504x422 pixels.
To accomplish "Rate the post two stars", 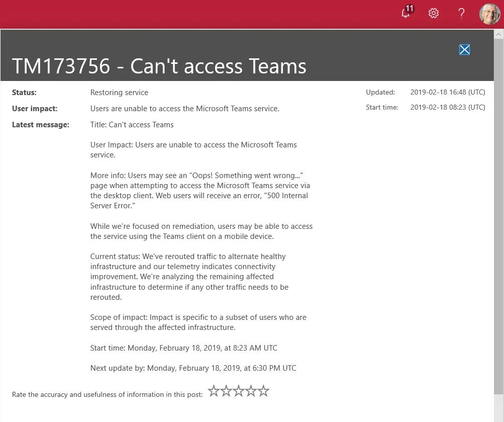I will click(226, 391).
